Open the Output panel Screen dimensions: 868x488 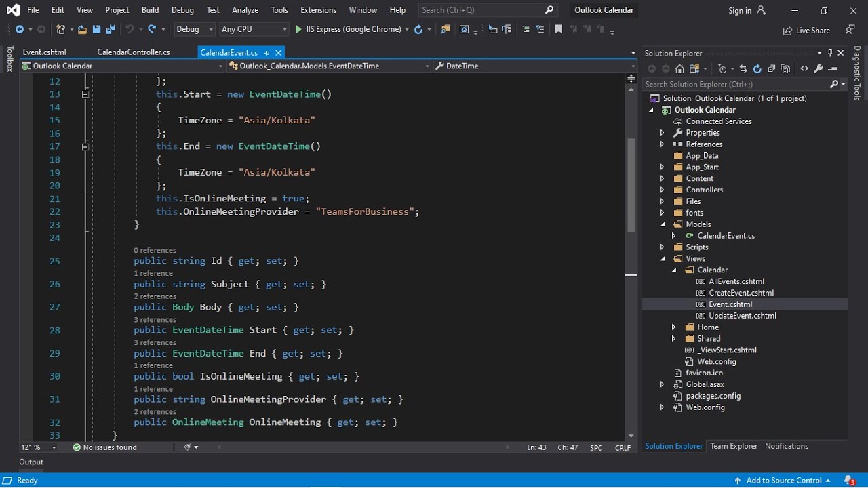(x=31, y=462)
